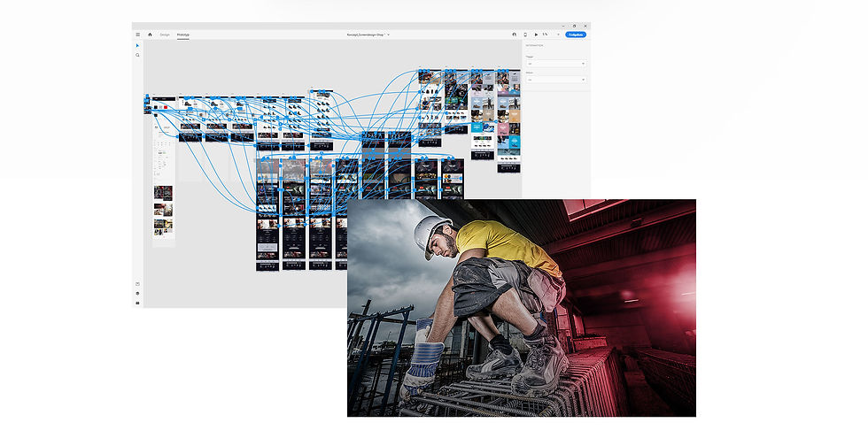Open the Plugins panel icon
The width and height of the screenshot is (868, 446).
click(138, 304)
